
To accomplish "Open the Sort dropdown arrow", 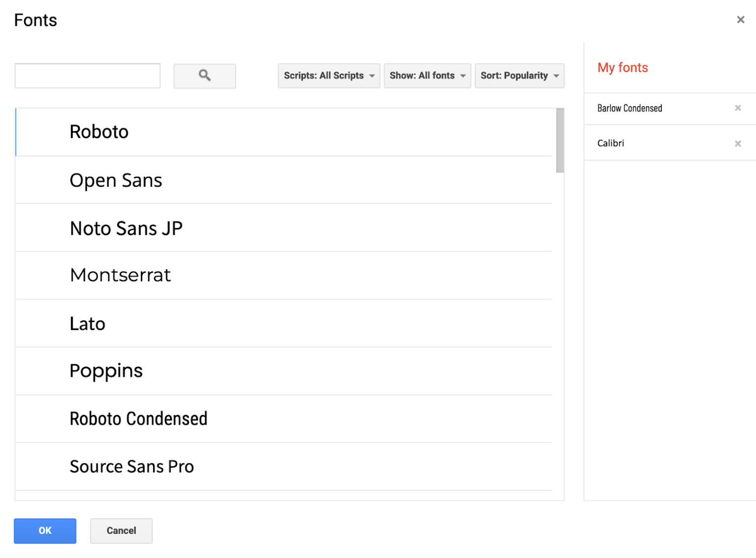I will click(556, 76).
